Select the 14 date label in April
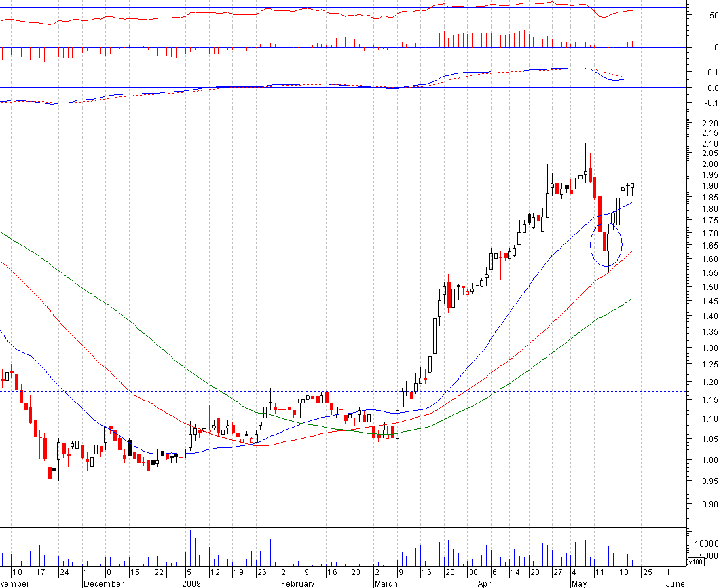 [515, 572]
